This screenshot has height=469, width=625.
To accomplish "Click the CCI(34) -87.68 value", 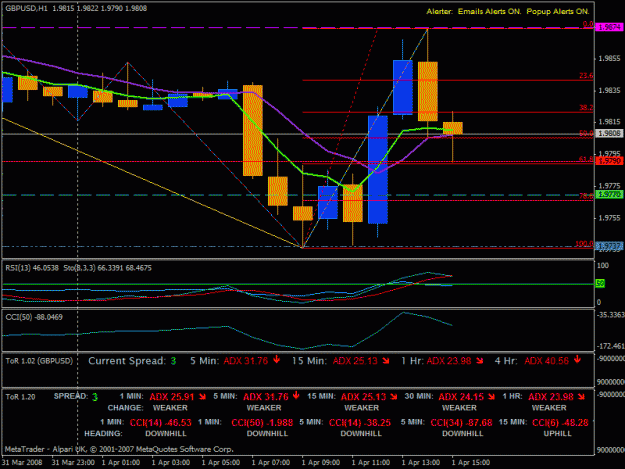I will click(461, 422).
